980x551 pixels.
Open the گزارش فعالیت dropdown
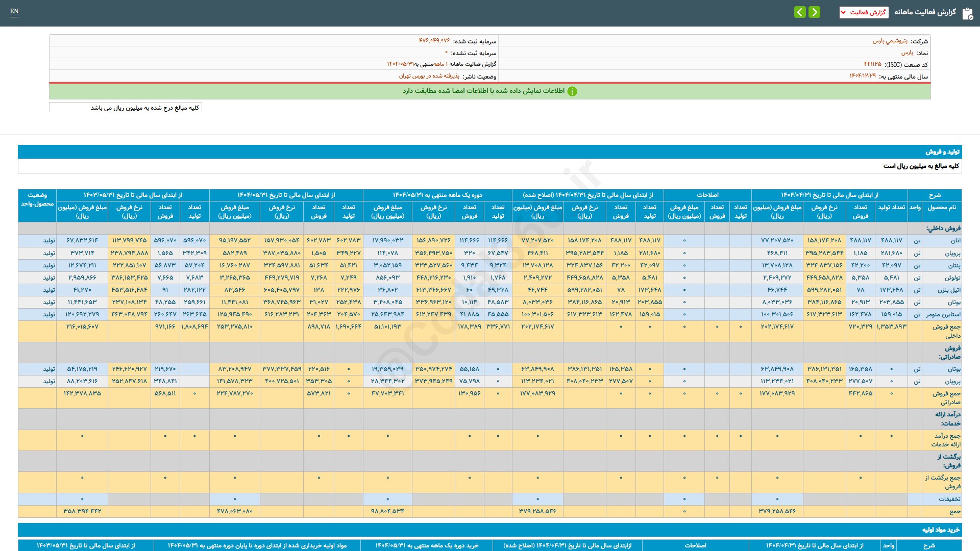[864, 12]
